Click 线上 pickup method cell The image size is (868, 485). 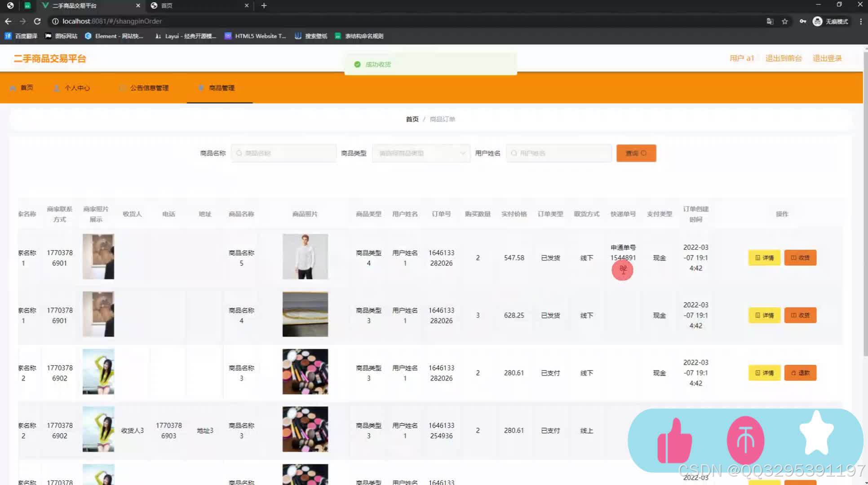click(587, 430)
